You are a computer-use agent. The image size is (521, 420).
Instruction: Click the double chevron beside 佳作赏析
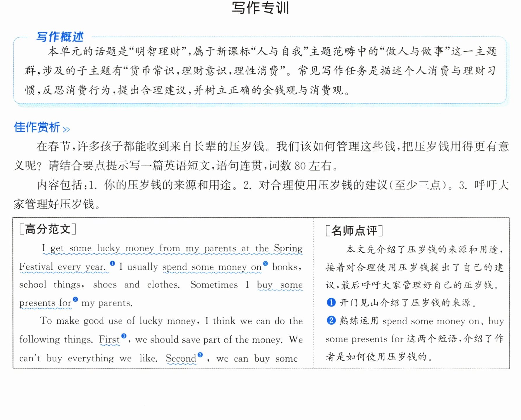66,129
